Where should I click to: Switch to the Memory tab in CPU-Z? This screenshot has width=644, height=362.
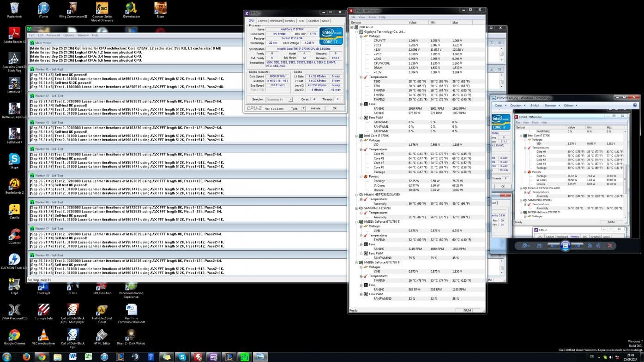[290, 21]
